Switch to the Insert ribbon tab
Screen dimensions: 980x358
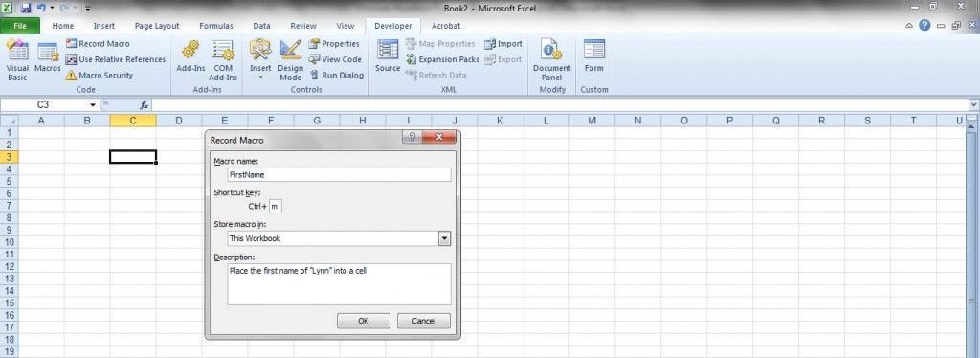[103, 26]
